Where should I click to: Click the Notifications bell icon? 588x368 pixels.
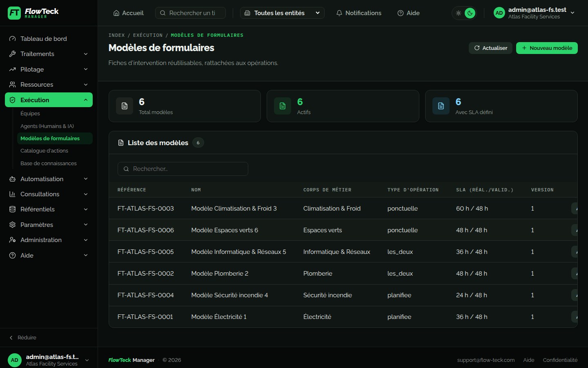339,13
